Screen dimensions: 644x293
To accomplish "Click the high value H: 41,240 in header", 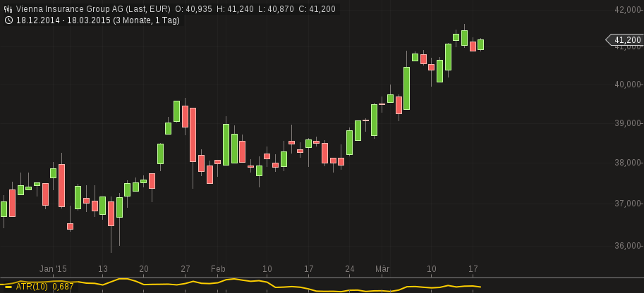I will (235, 9).
